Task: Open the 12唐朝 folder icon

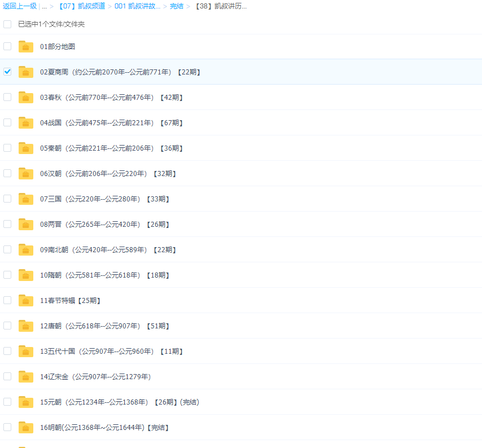Action: point(26,326)
